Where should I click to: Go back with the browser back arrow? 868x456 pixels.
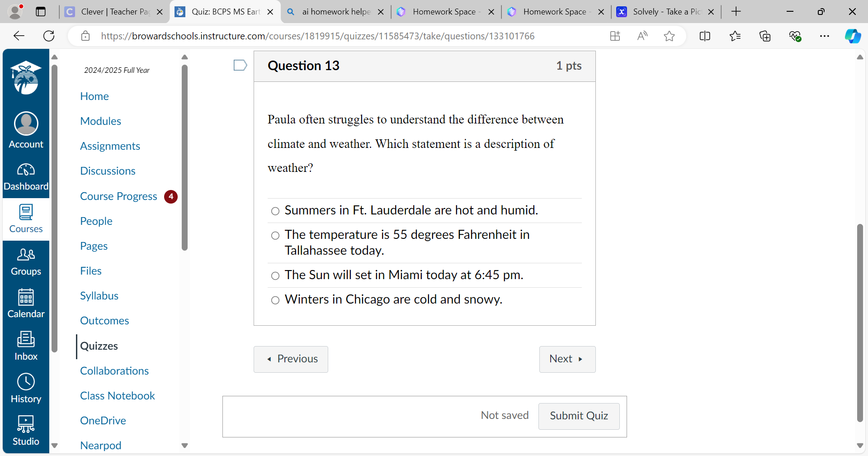point(19,36)
